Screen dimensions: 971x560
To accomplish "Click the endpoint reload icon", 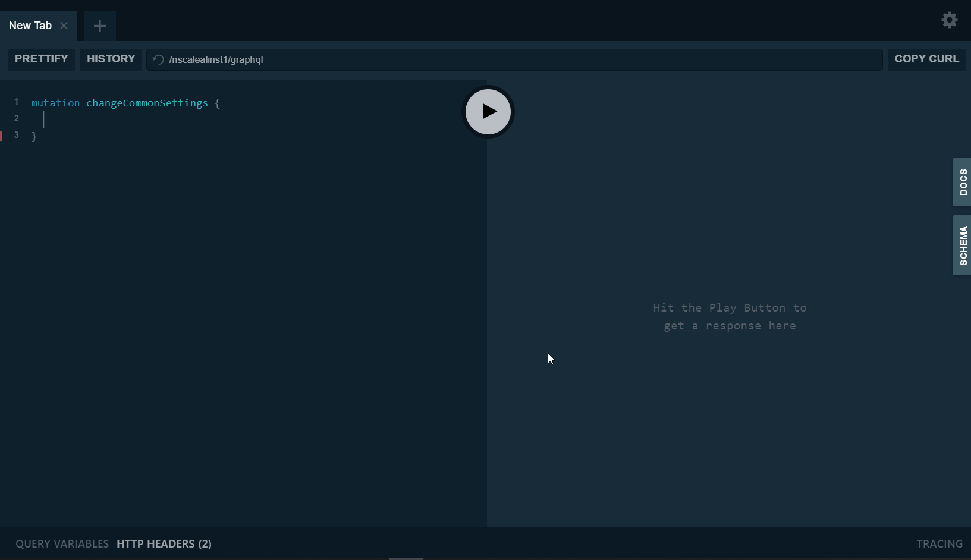I will pyautogui.click(x=158, y=59).
